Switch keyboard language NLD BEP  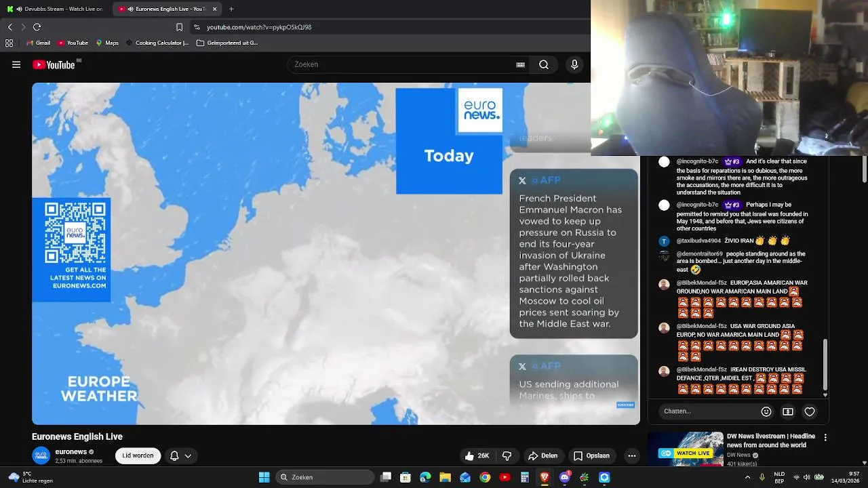point(779,477)
